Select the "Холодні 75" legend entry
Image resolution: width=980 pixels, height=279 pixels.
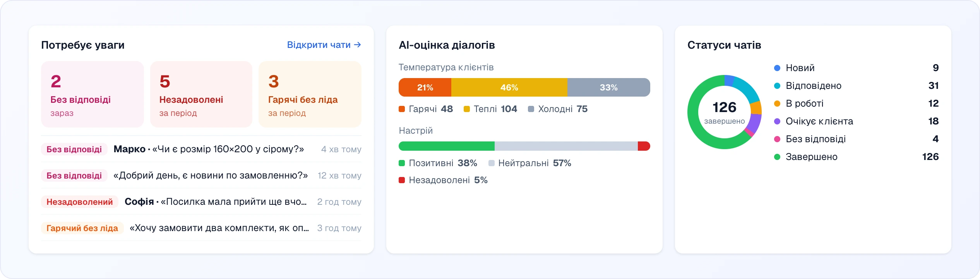[558, 109]
